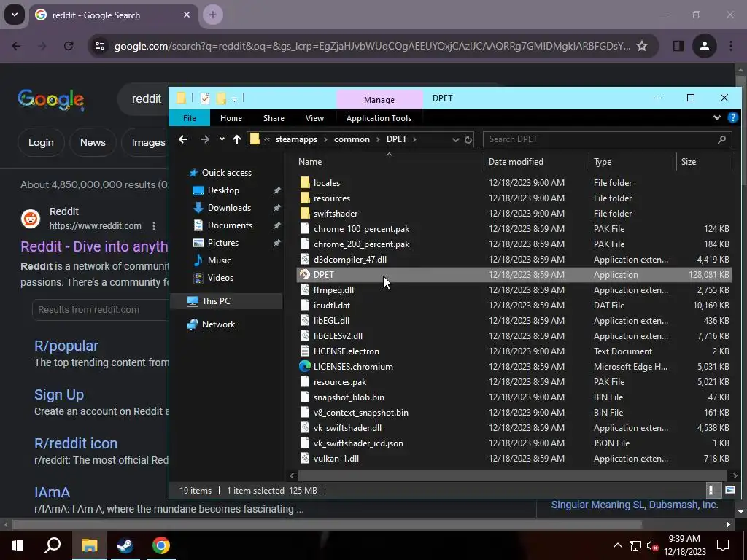747x560 pixels.
Task: Open the File menu in Explorer
Action: pos(190,118)
